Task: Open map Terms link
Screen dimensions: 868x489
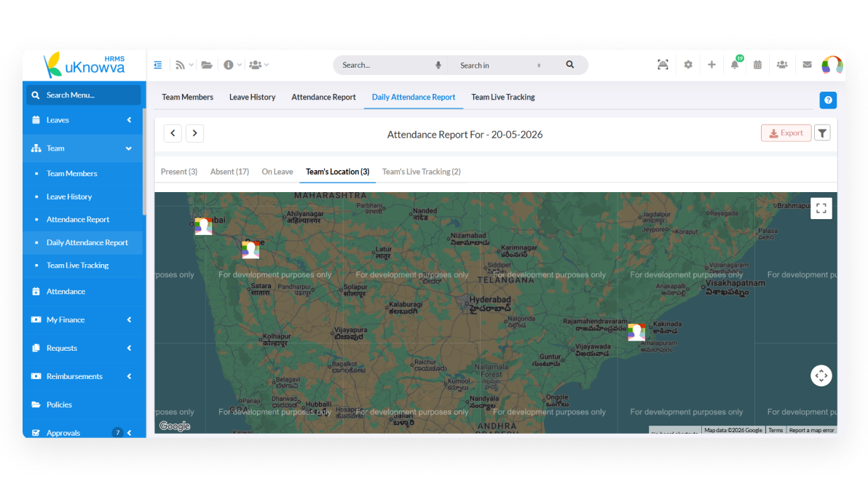Action: (x=776, y=430)
